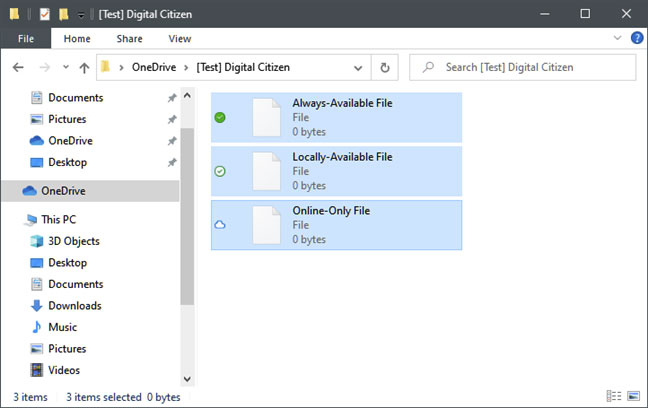
Task: Open Pictures under This PC
Action: tap(67, 348)
